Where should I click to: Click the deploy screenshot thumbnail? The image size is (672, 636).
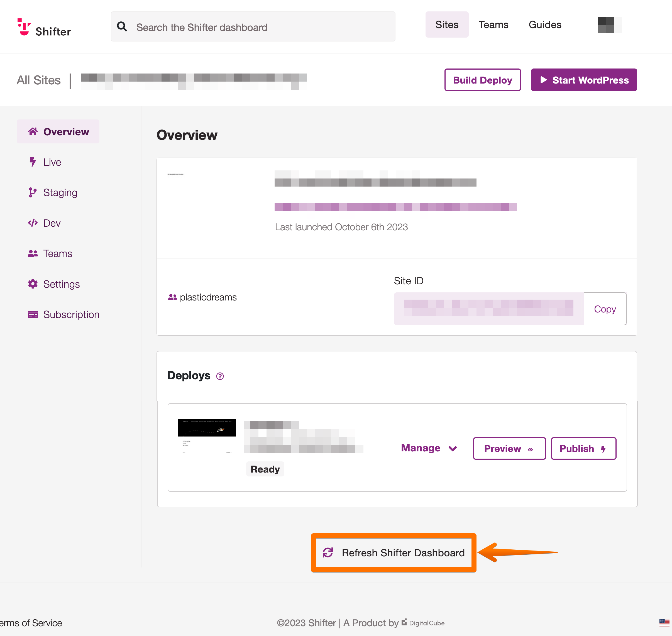(x=207, y=436)
